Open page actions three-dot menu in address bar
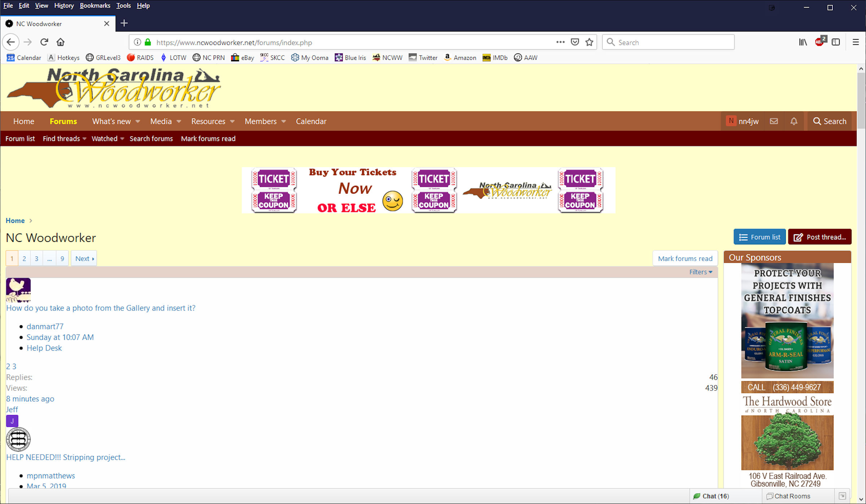The image size is (866, 504). (560, 42)
